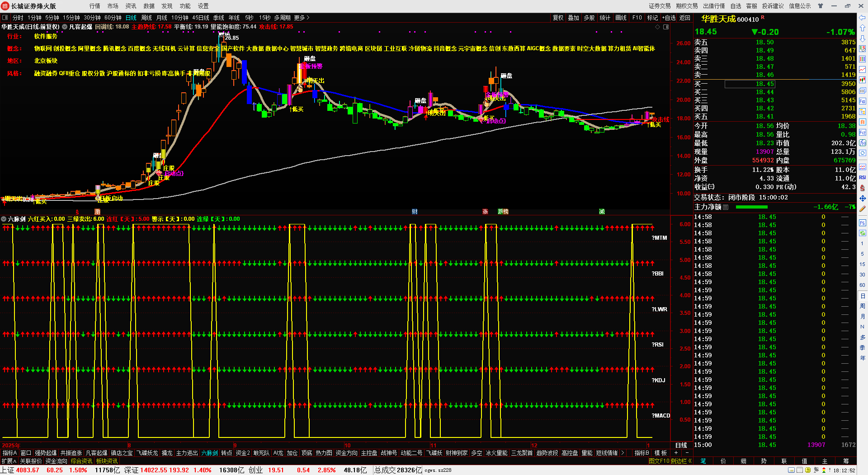
Task: Show more indicator tabs with the right chevron
Action: (623, 453)
